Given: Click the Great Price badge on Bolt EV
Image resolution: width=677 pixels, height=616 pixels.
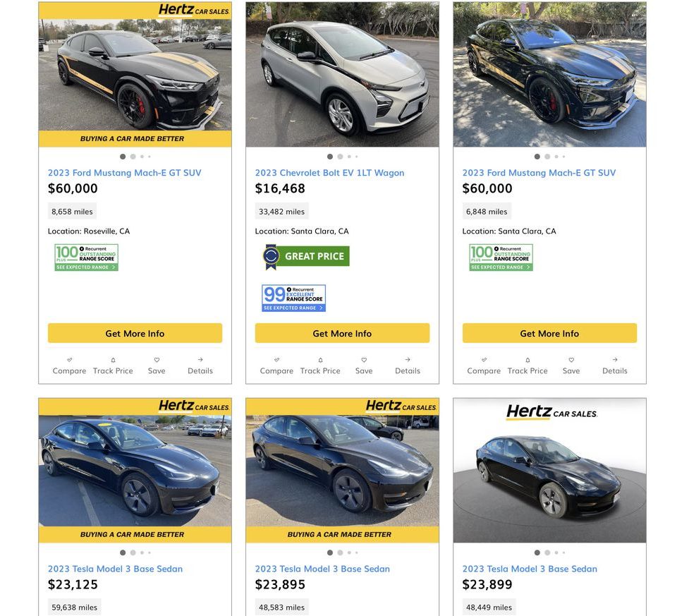Looking at the screenshot, I should pos(306,256).
